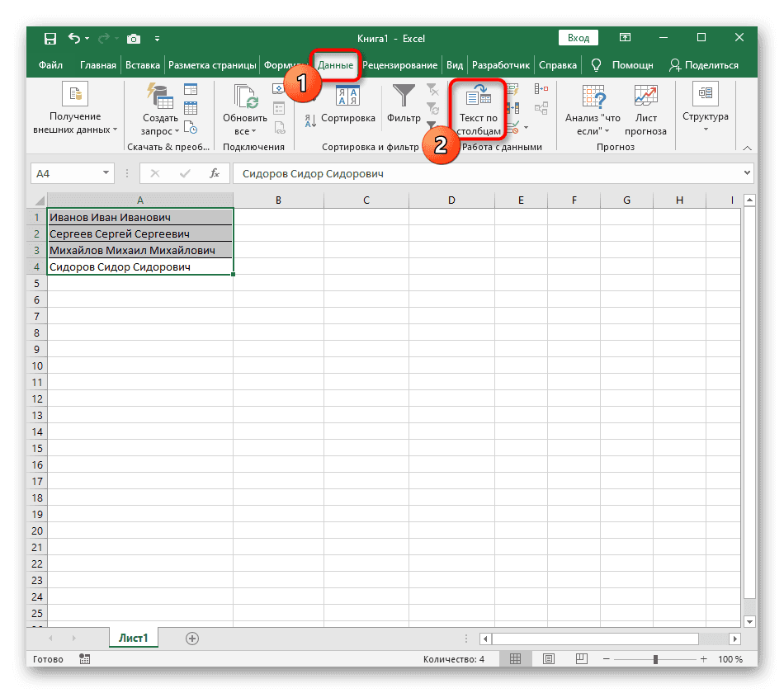Click the Refresh All icon
The height and width of the screenshot is (693, 784).
(243, 99)
